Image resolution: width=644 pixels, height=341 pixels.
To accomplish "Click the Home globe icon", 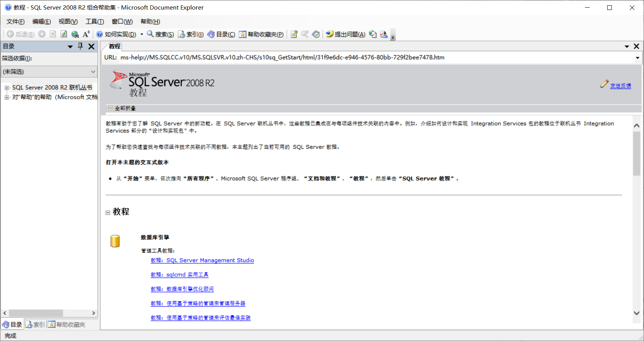I will pos(75,34).
